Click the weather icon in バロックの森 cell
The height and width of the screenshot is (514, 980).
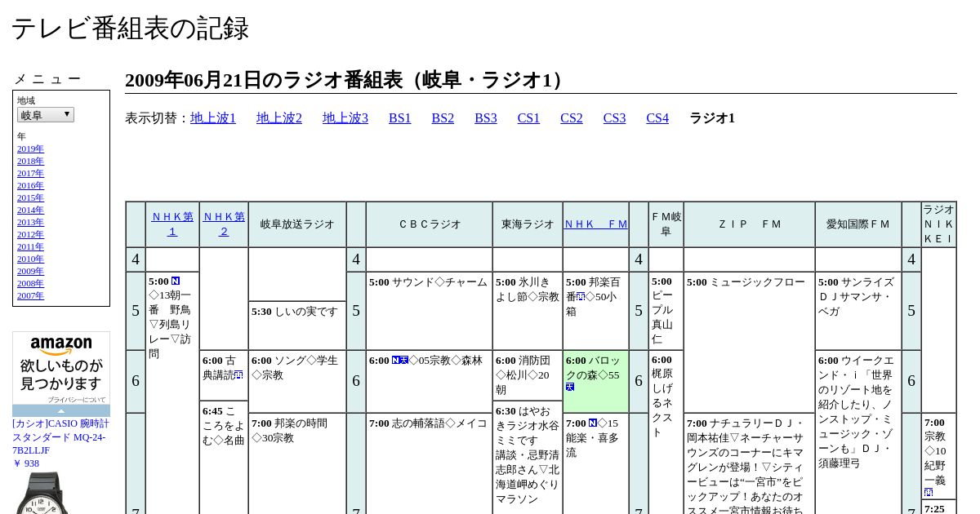click(x=570, y=387)
